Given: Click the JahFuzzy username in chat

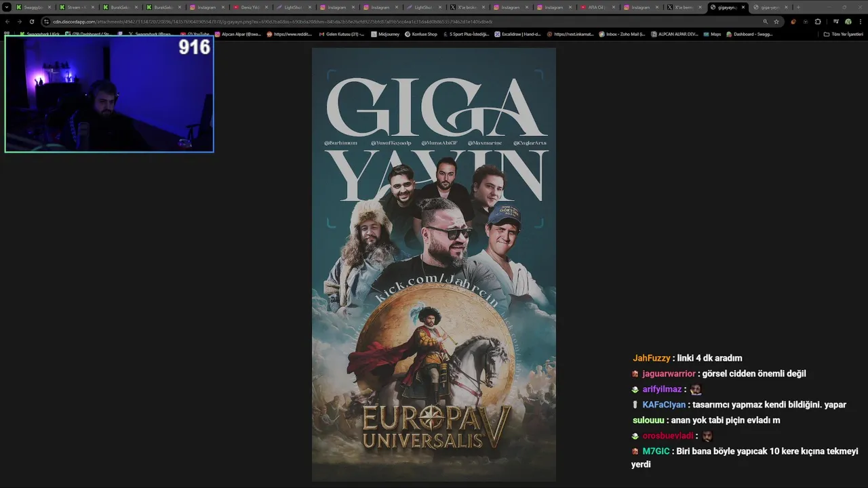Looking at the screenshot, I should [651, 358].
